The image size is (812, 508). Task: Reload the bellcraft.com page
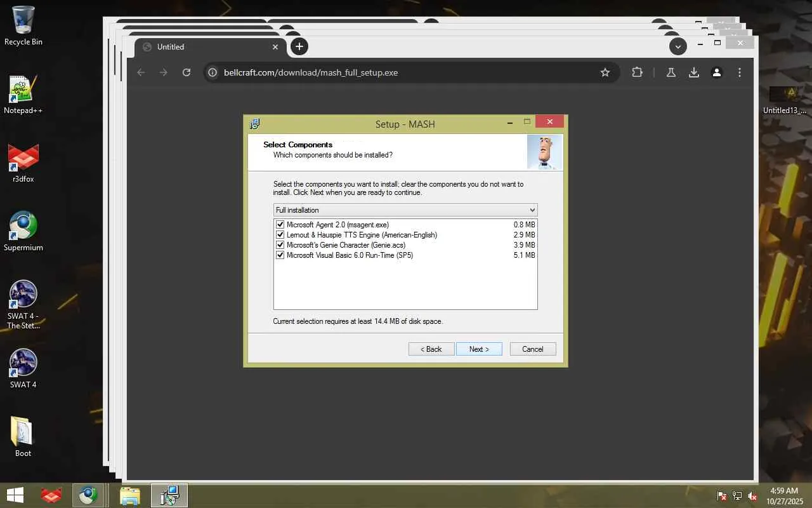pyautogui.click(x=187, y=72)
